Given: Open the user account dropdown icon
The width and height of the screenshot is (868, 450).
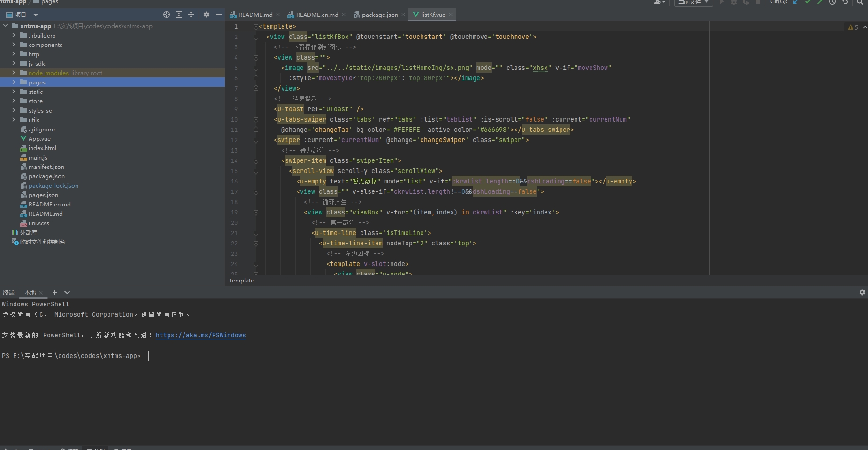Looking at the screenshot, I should [x=660, y=2].
